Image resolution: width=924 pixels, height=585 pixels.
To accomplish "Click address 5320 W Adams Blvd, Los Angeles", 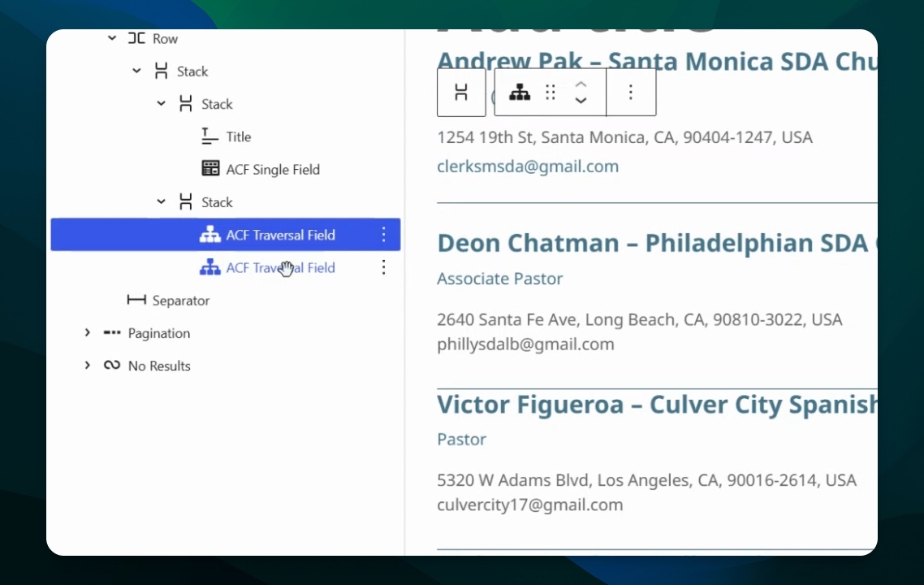I will [x=646, y=480].
